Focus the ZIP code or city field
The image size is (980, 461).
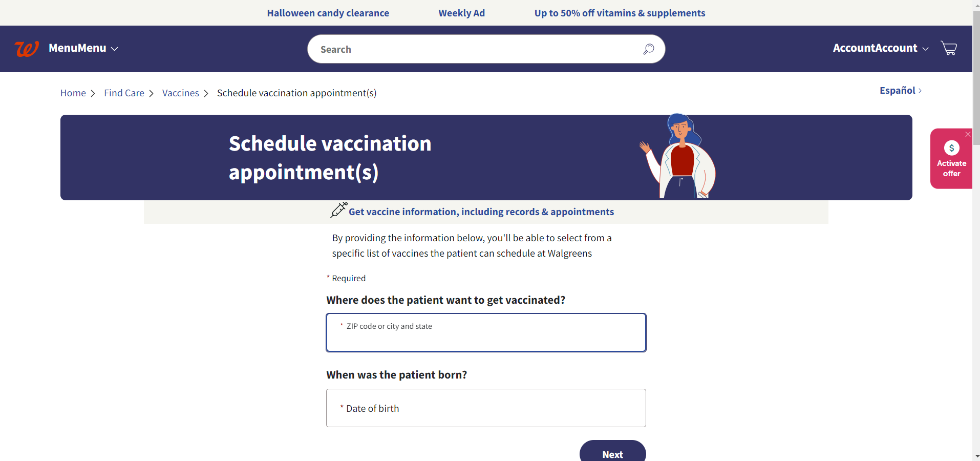pos(486,332)
